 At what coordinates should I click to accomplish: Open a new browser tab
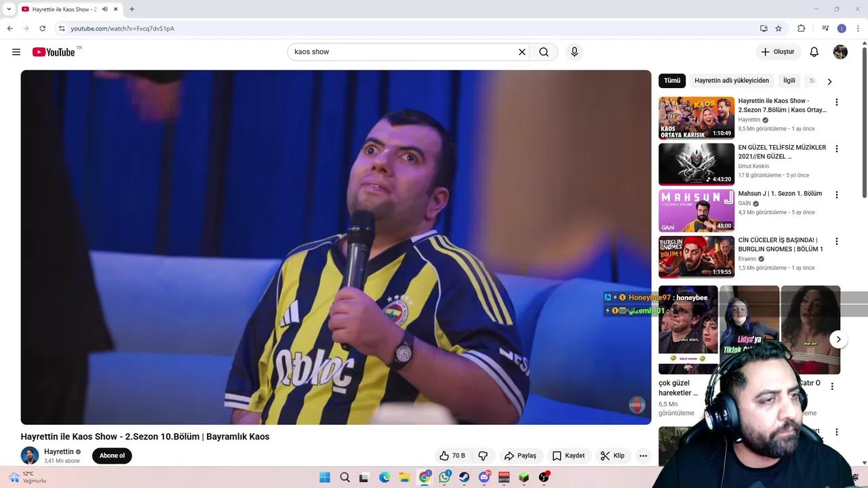click(132, 9)
